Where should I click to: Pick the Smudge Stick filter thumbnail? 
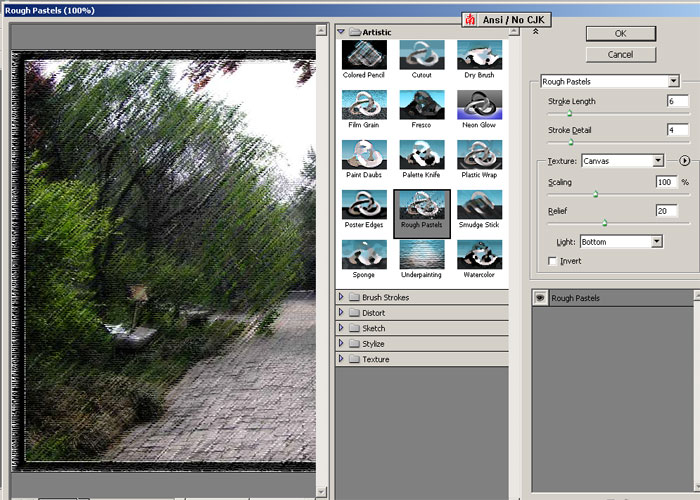point(479,205)
